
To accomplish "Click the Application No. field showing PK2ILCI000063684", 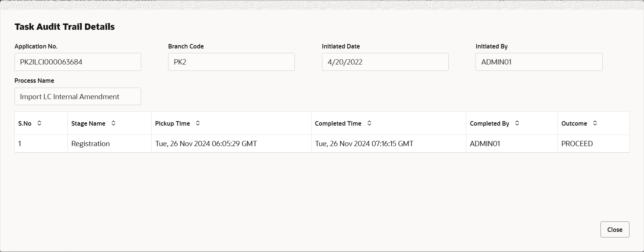I will [x=78, y=62].
